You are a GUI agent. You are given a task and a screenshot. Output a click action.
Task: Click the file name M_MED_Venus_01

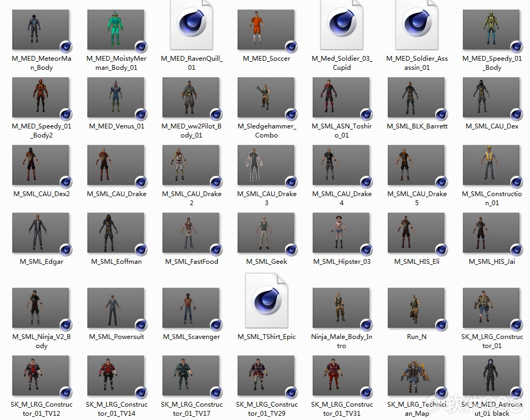[117, 126]
